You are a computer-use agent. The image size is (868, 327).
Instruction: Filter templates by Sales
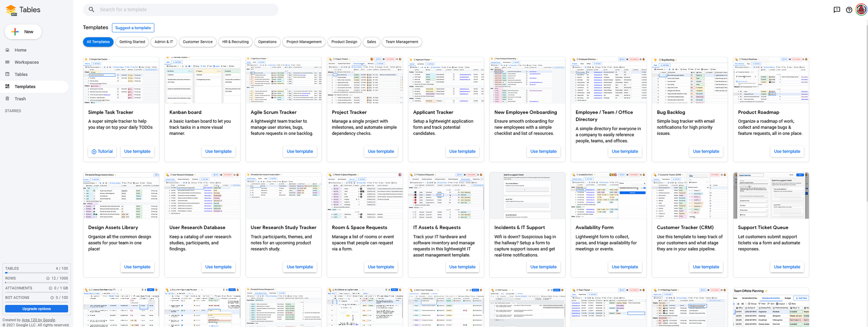point(371,42)
